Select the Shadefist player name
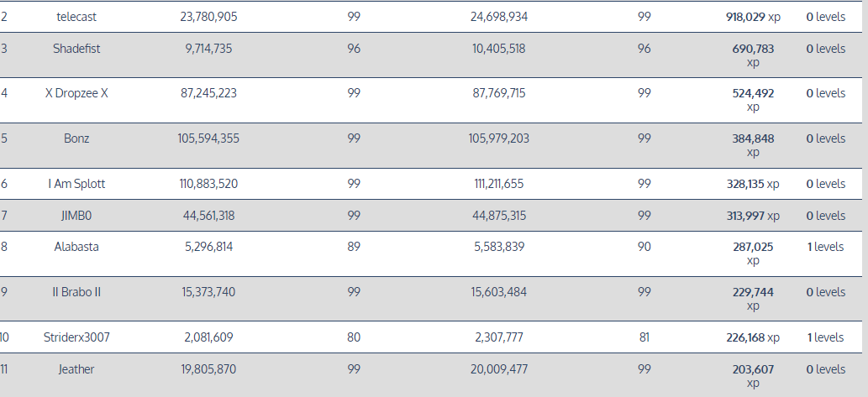 76,49
